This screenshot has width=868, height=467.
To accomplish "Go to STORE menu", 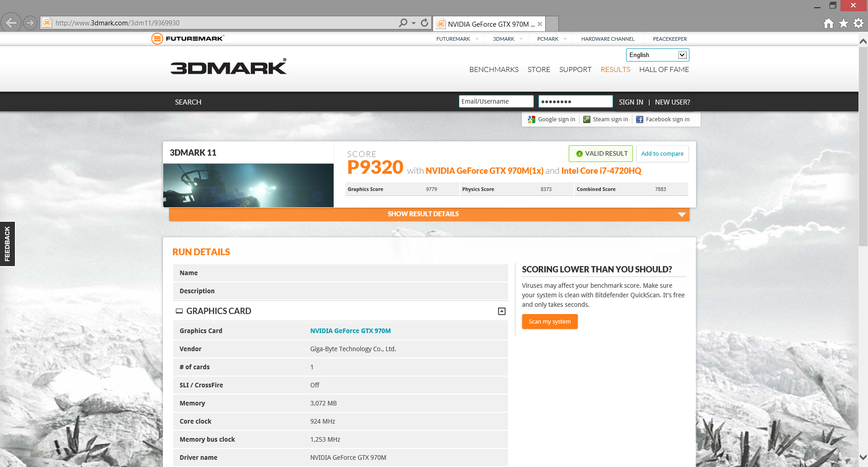I will pyautogui.click(x=539, y=69).
